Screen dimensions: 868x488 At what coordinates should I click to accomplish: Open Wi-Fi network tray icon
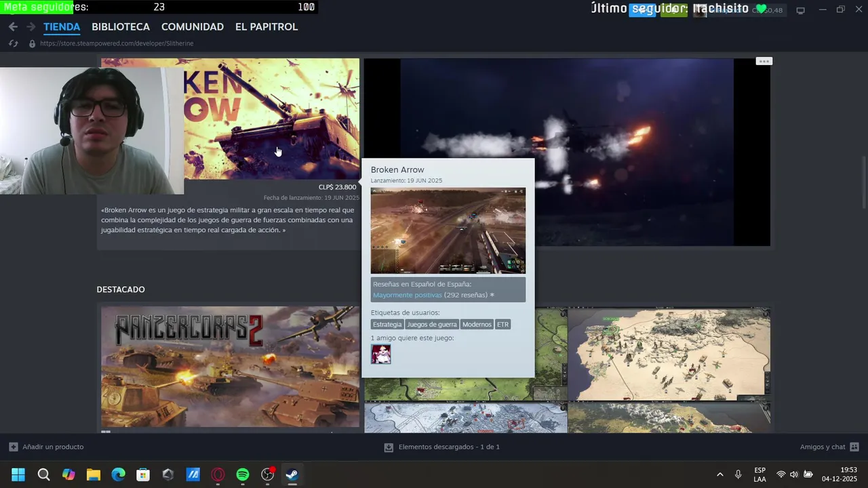pos(781,474)
